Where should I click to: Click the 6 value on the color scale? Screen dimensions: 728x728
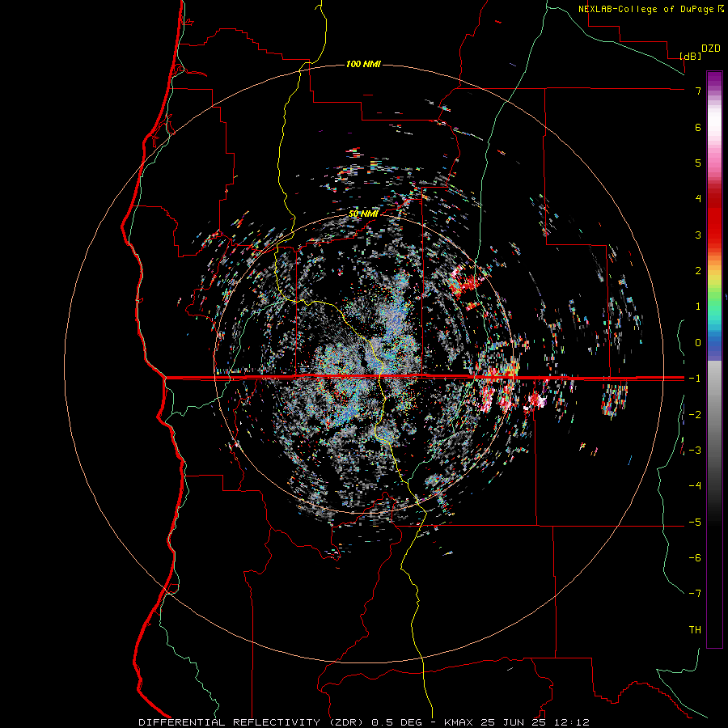698,127
